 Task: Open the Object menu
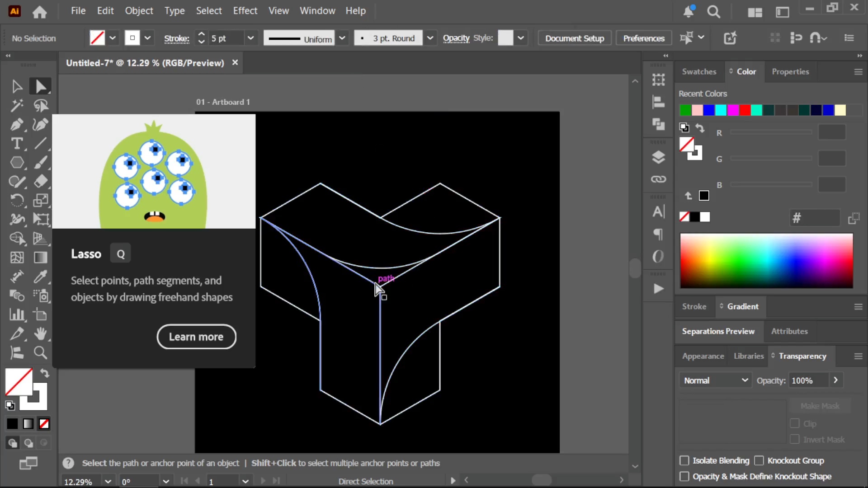click(139, 11)
